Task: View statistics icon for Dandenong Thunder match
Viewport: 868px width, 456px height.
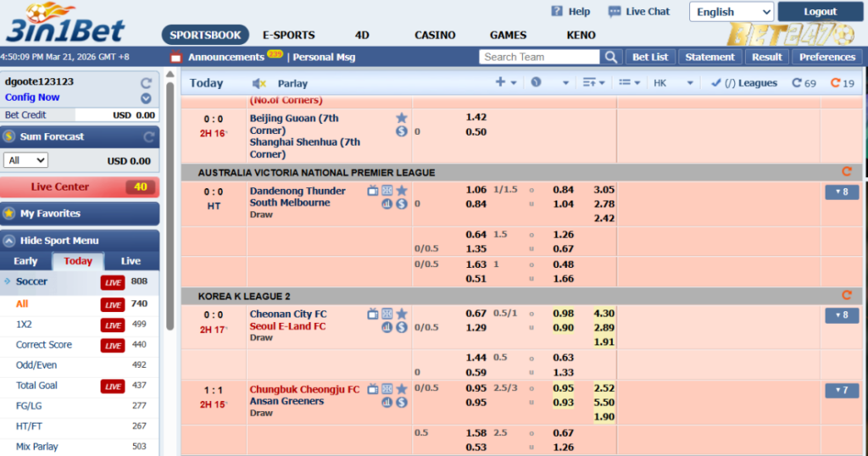Action: 387,203
